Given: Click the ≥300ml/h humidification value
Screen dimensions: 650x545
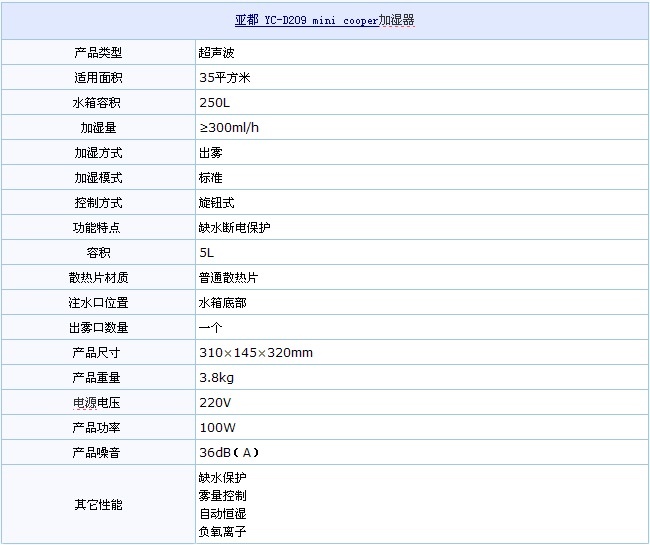Looking at the screenshot, I should click(x=230, y=128).
